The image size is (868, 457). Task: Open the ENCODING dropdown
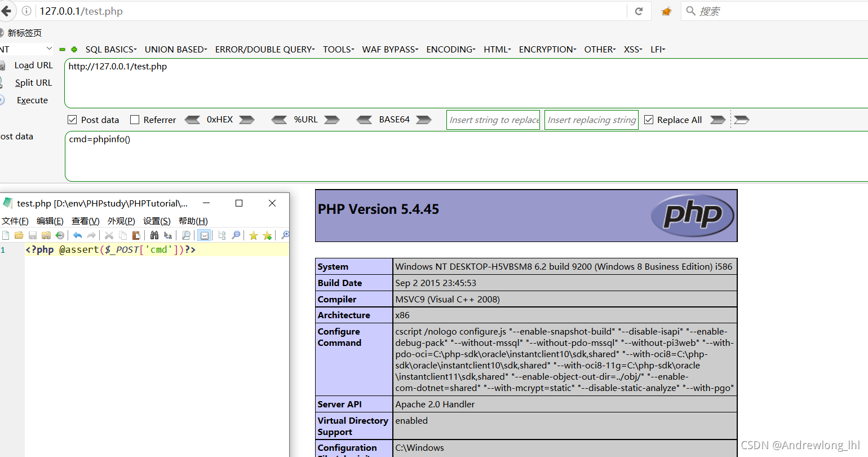pyautogui.click(x=451, y=50)
